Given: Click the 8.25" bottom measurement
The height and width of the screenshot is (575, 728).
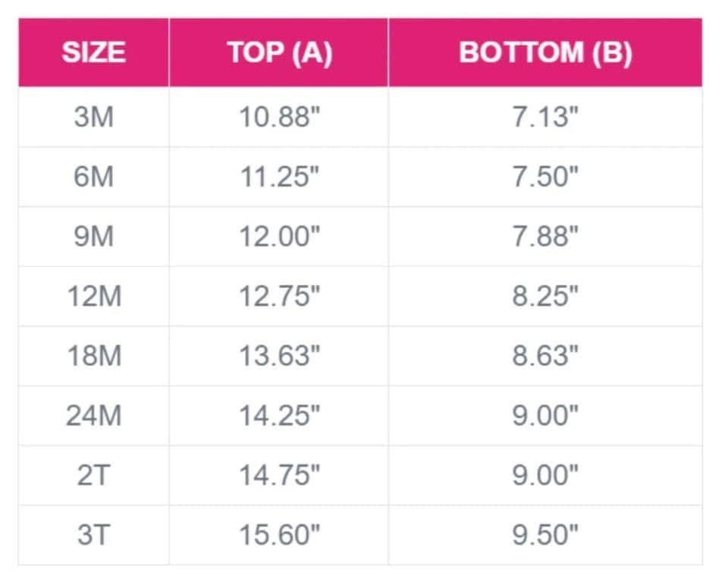Looking at the screenshot, I should pos(545,297).
